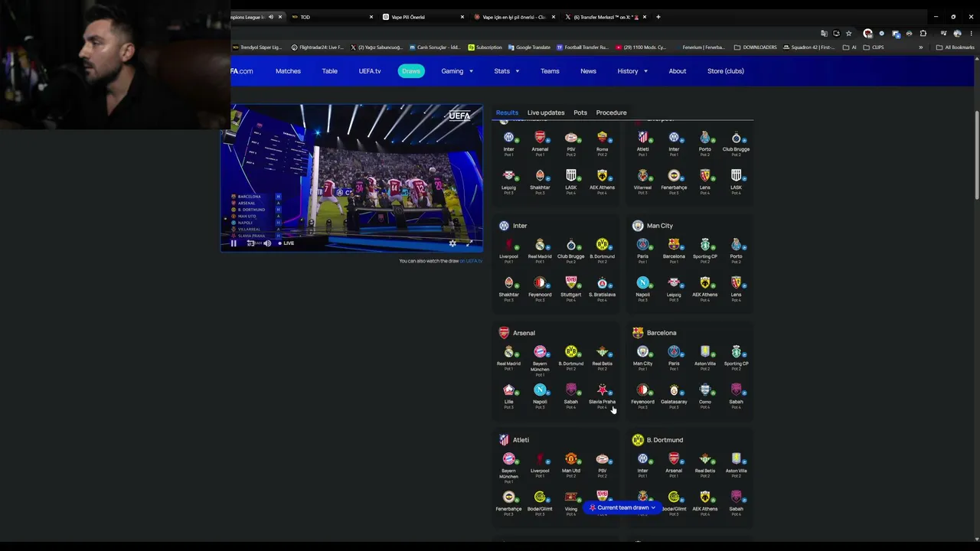Open Store (clubs) link
The width and height of the screenshot is (980, 551).
[726, 71]
